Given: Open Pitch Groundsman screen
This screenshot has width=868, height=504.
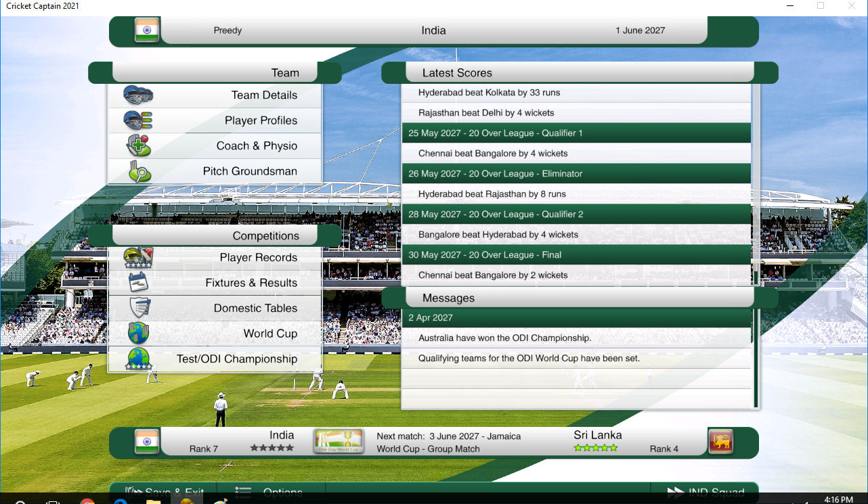Looking at the screenshot, I should [215, 171].
